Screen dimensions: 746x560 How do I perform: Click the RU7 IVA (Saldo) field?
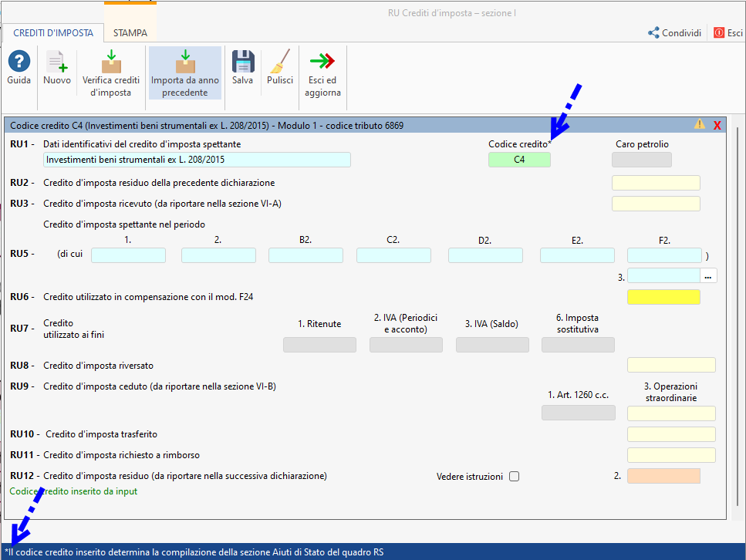coord(492,345)
